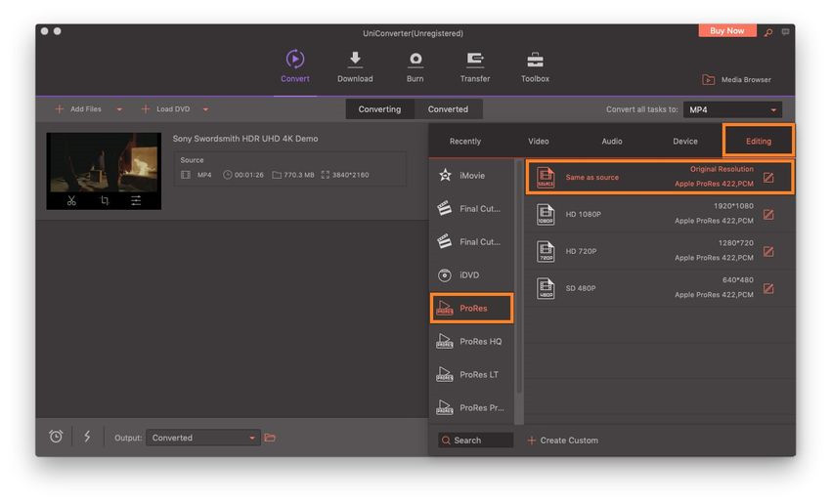Click the 3840*2160 resolution value
This screenshot has height=504, width=831.
(350, 175)
